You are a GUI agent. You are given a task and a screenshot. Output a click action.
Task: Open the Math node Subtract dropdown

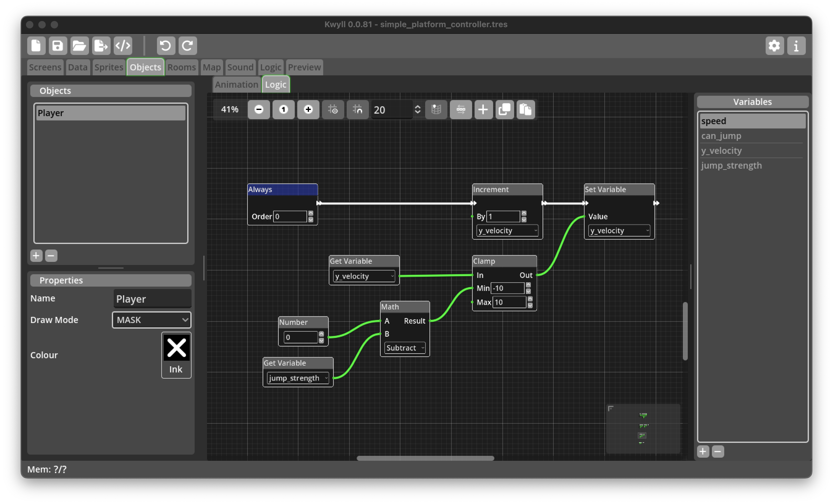click(x=405, y=348)
